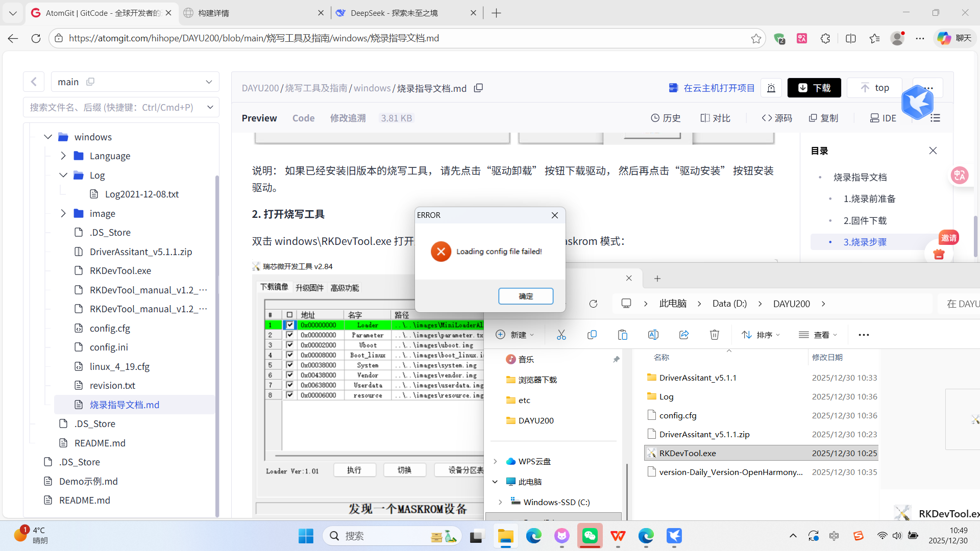Copy file content using 复制 icon
The width and height of the screenshot is (980, 551).
coord(823,118)
